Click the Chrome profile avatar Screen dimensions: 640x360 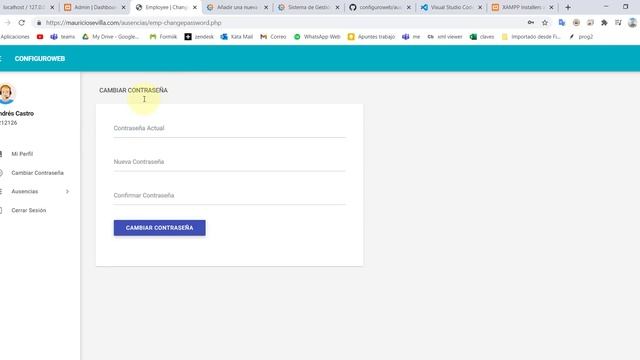(632, 23)
